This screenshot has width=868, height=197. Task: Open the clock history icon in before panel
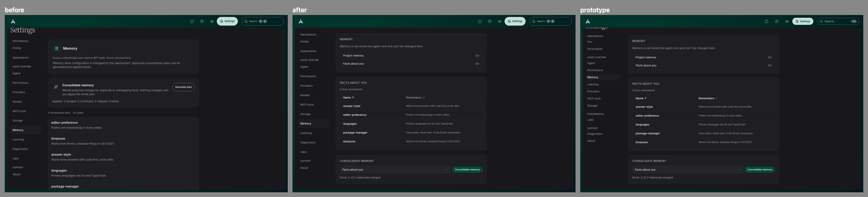[202, 21]
